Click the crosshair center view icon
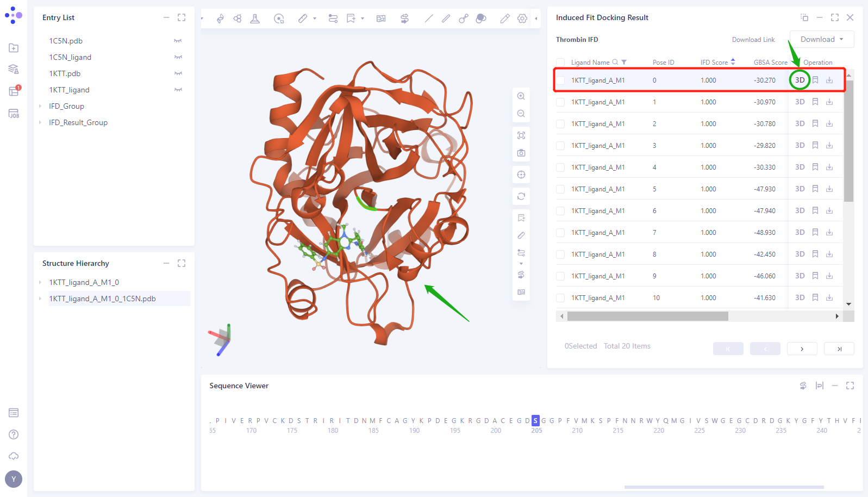This screenshot has width=868, height=497. point(521,175)
